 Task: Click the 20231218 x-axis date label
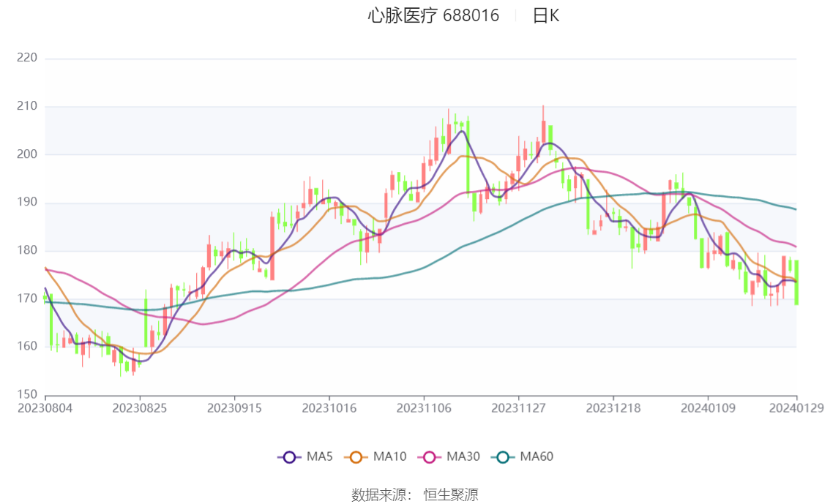tap(613, 407)
